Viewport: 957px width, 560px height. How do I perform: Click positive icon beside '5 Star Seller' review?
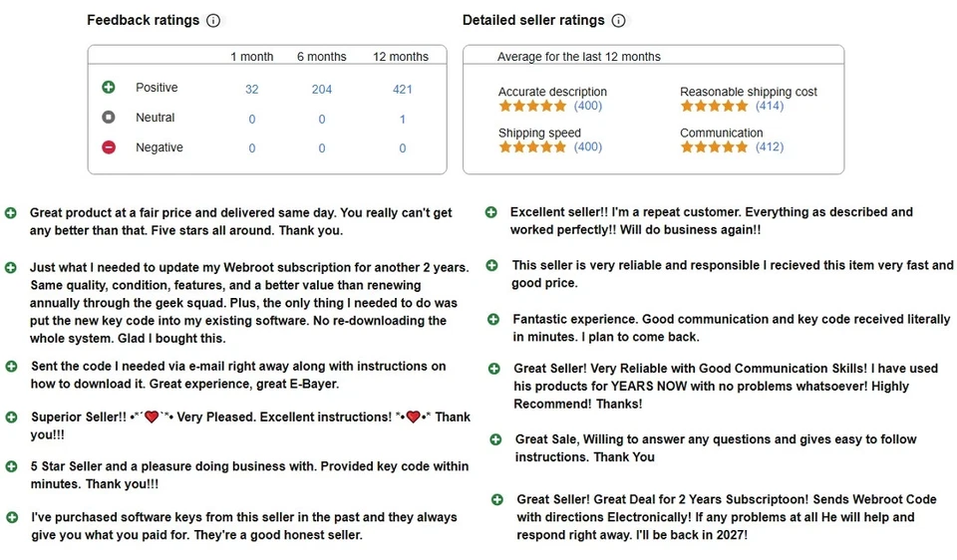click(11, 466)
